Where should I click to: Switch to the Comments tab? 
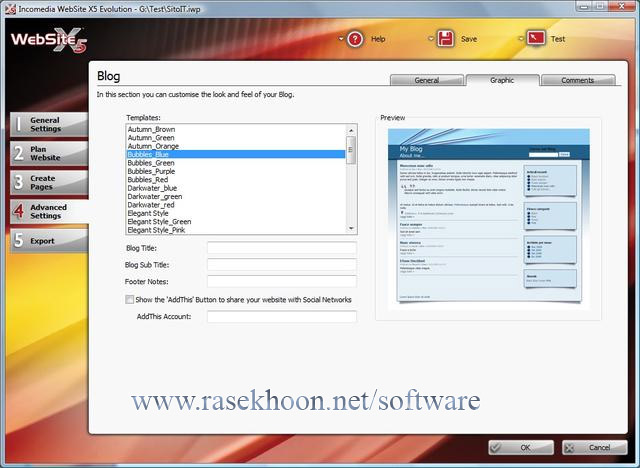(578, 80)
